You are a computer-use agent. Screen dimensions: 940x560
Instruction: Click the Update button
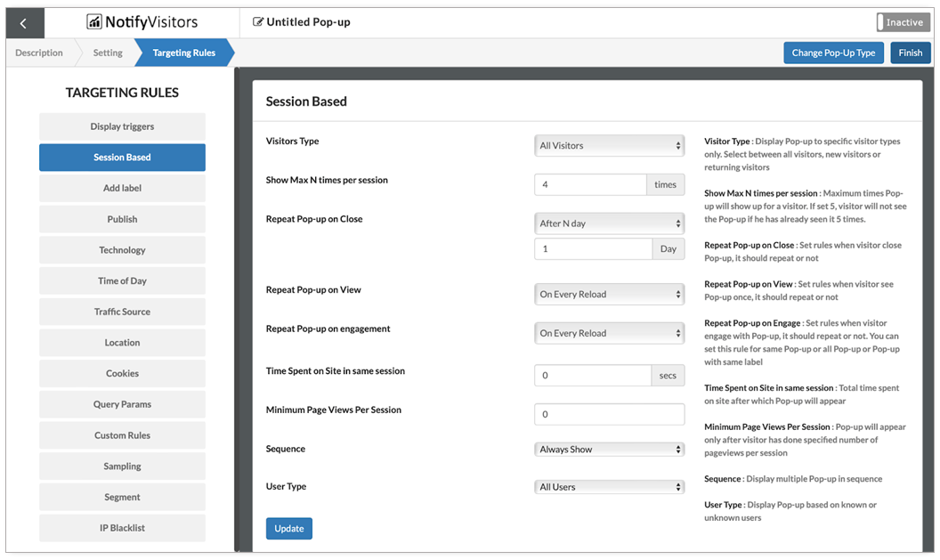tap(289, 529)
